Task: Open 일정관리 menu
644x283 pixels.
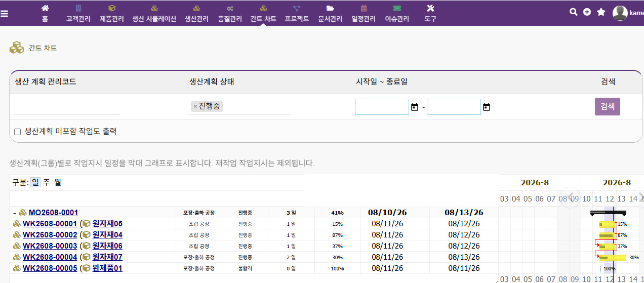Action: point(364,14)
